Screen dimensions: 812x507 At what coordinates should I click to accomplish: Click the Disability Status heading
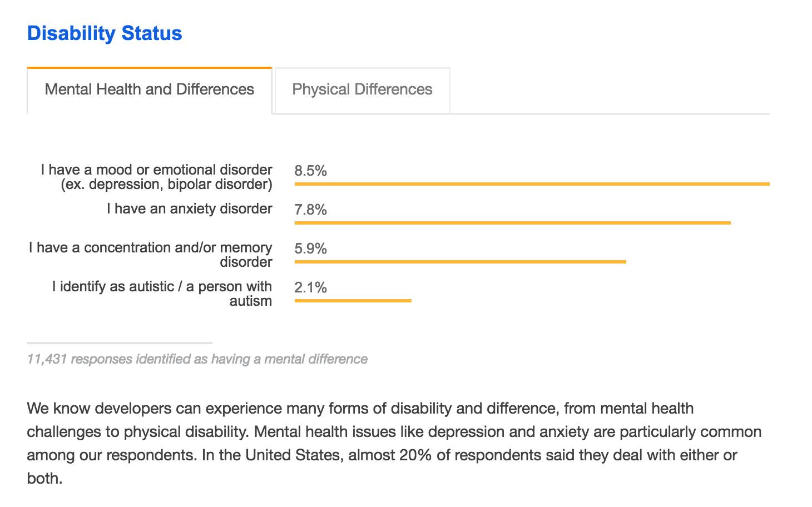105,33
